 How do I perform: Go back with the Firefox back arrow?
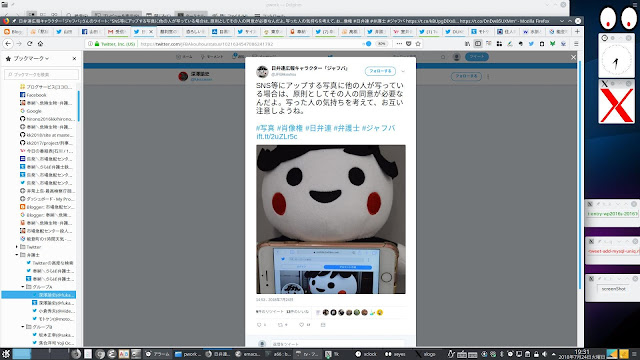(8, 44)
